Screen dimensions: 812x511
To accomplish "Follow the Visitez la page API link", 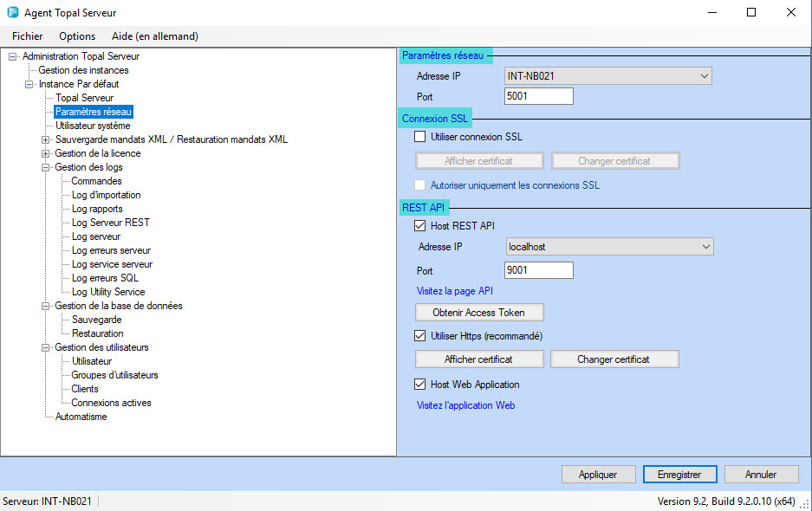I will click(x=455, y=291).
